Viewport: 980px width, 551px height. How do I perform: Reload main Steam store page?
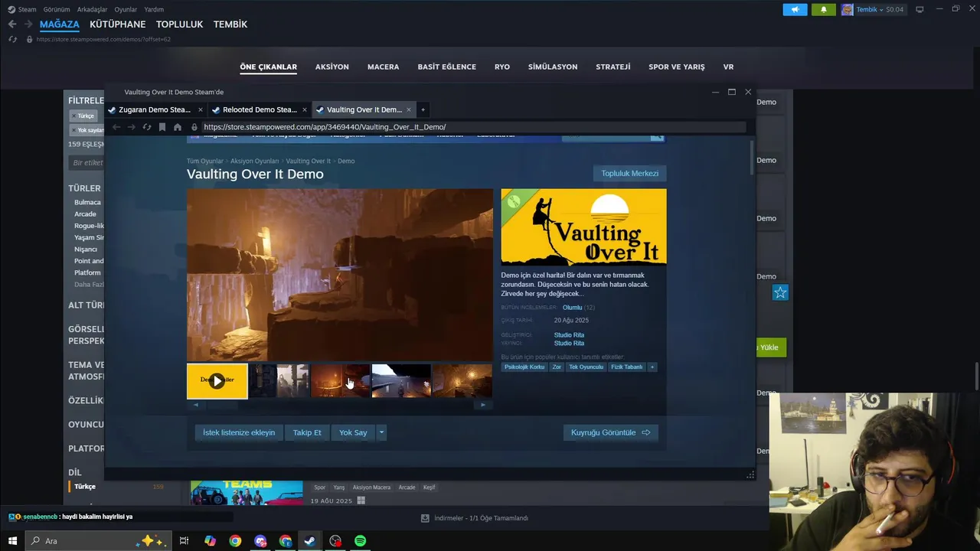point(13,39)
